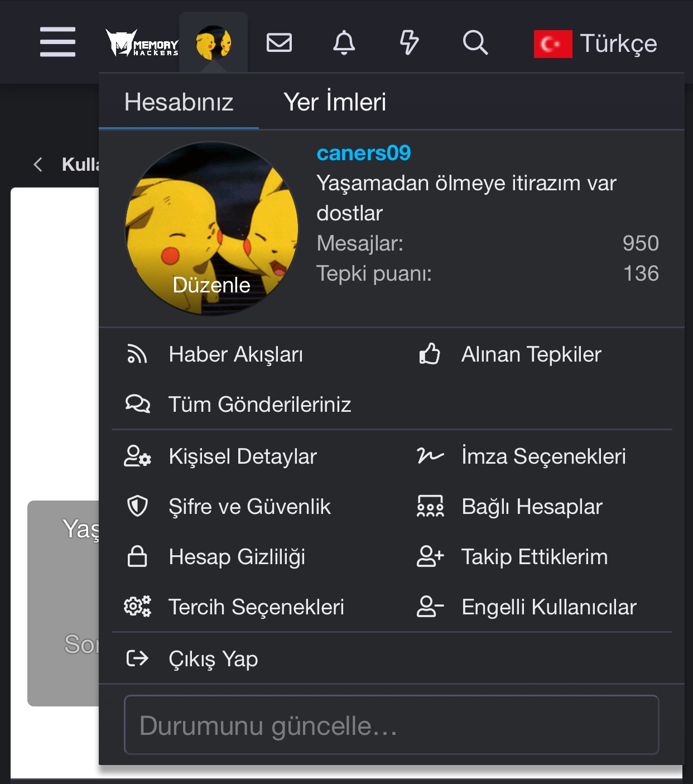Click Düzenle on the profile avatar
The width and height of the screenshot is (693, 784).
[x=211, y=285]
